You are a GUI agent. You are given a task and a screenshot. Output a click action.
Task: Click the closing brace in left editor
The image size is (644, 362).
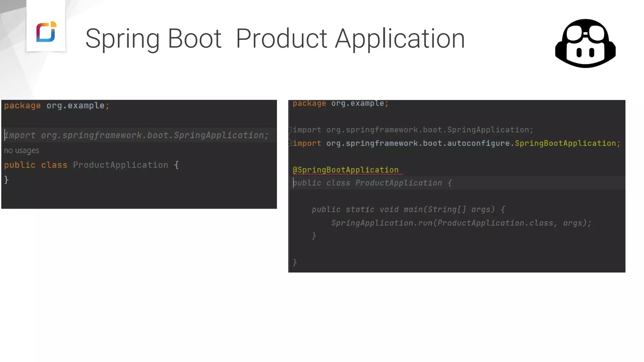coord(6,180)
